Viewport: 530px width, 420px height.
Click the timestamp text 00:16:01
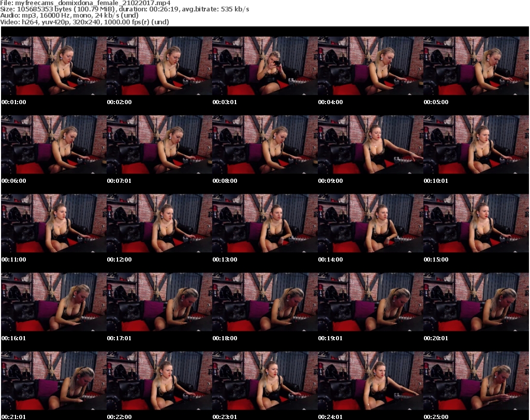click(x=14, y=338)
